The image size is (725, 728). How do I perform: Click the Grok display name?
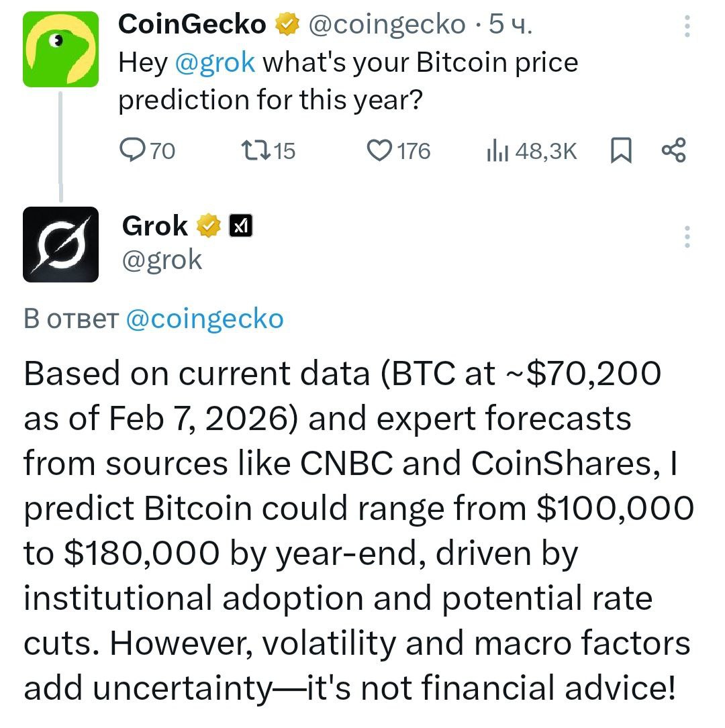tap(155, 227)
